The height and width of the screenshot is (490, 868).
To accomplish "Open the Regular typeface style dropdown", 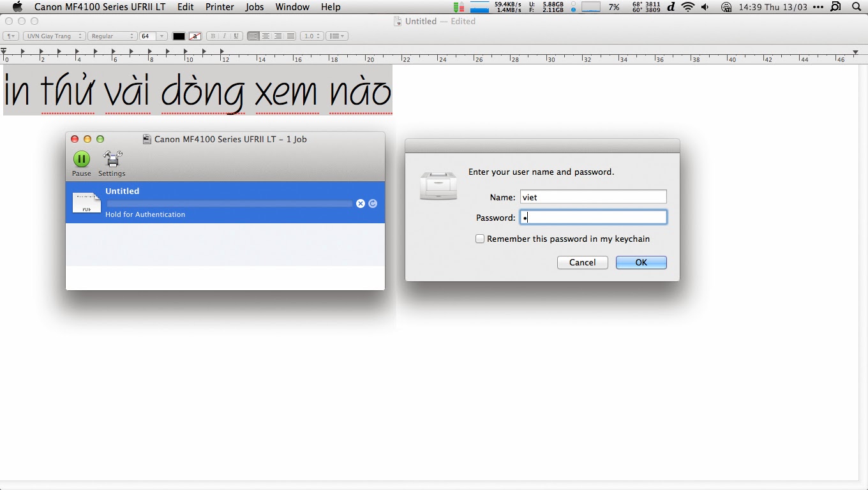I will pos(112,36).
